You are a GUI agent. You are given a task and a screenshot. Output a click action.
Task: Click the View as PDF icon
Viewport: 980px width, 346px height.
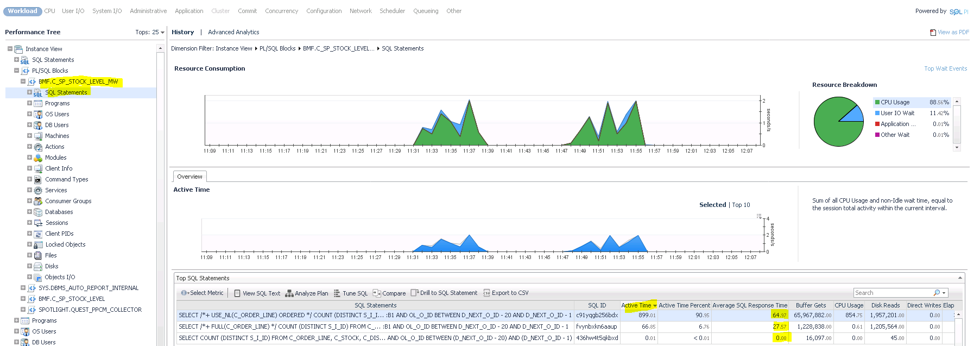click(933, 33)
